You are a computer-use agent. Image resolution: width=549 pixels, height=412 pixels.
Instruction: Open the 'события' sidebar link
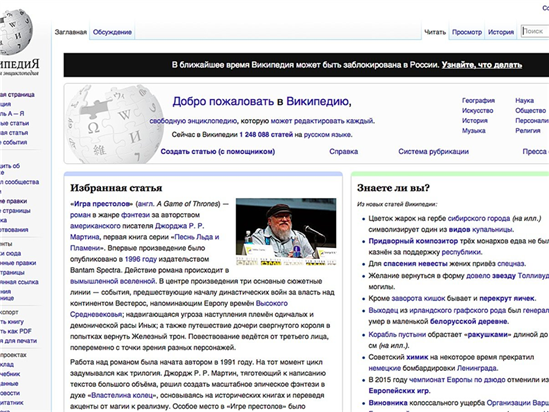pyautogui.click(x=15, y=142)
